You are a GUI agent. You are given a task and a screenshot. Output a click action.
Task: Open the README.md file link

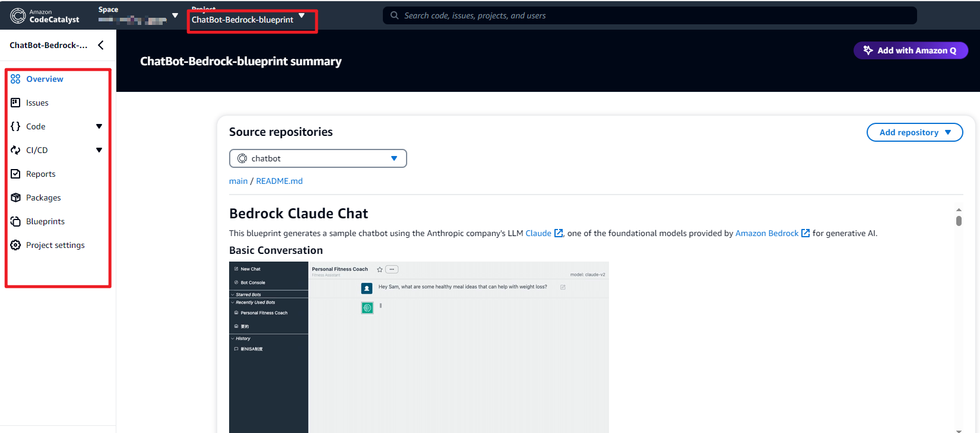[x=279, y=181]
